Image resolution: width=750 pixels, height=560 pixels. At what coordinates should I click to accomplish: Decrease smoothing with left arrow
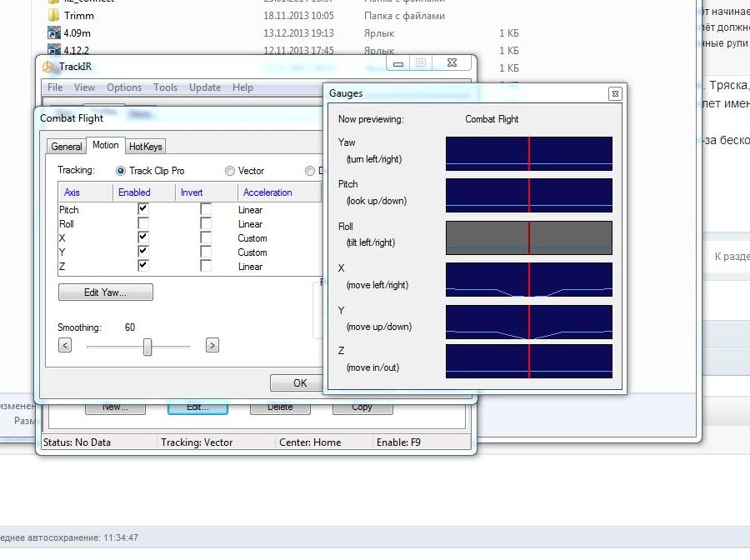point(65,345)
